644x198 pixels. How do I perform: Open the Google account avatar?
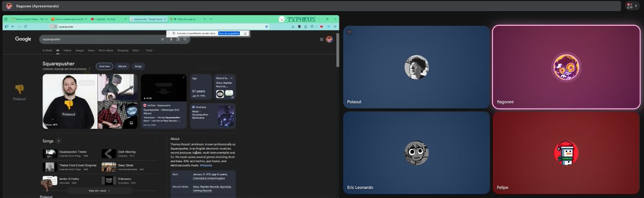click(329, 39)
